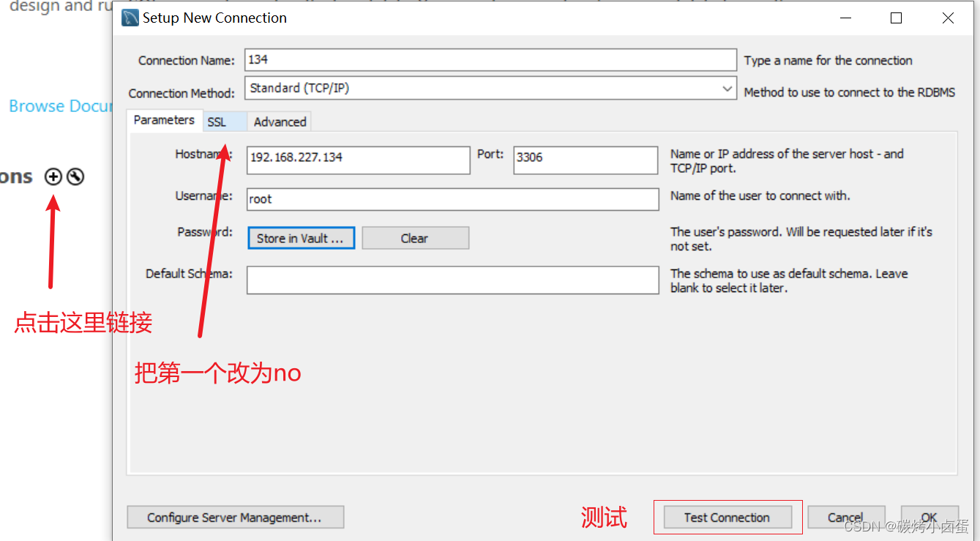Image resolution: width=980 pixels, height=541 pixels.
Task: Click the 'Type a name for the connection' hint
Action: 828,61
